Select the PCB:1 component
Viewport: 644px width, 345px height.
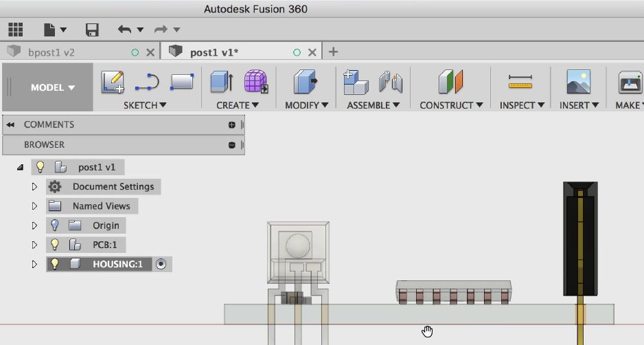(105, 245)
